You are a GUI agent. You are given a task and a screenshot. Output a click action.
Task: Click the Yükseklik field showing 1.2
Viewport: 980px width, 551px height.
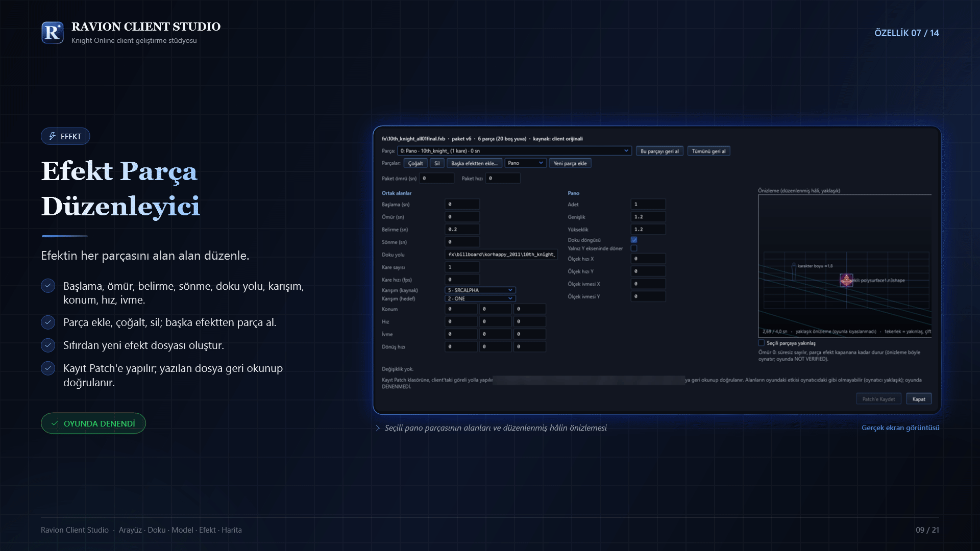tap(648, 230)
